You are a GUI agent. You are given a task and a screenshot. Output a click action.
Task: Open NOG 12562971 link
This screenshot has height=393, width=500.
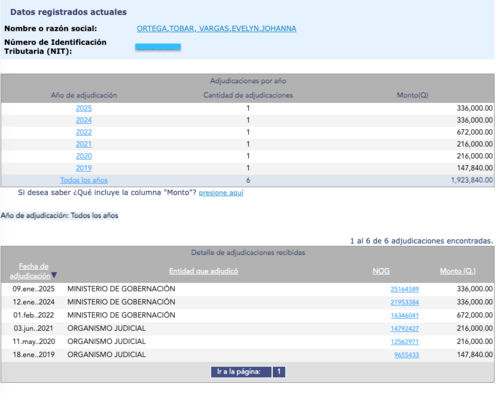pyautogui.click(x=405, y=342)
